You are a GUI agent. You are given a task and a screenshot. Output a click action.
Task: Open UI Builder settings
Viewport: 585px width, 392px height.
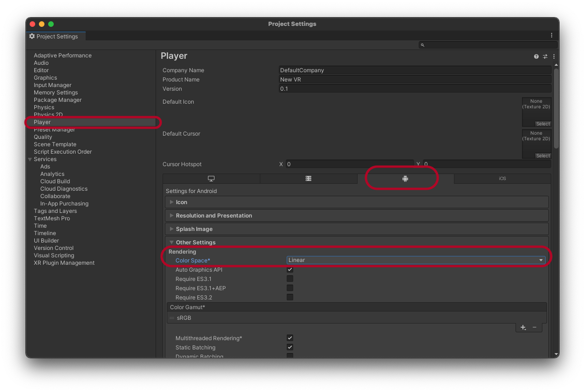coord(46,241)
